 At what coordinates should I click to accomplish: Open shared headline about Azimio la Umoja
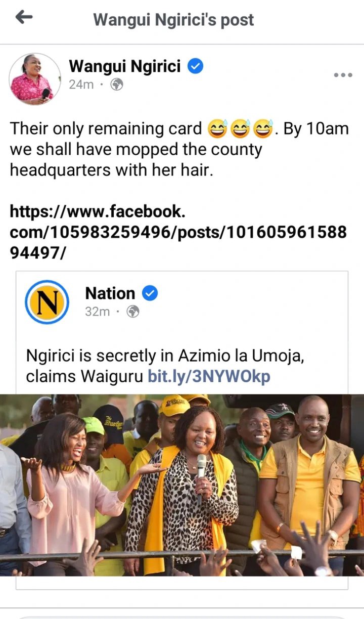coord(165,366)
